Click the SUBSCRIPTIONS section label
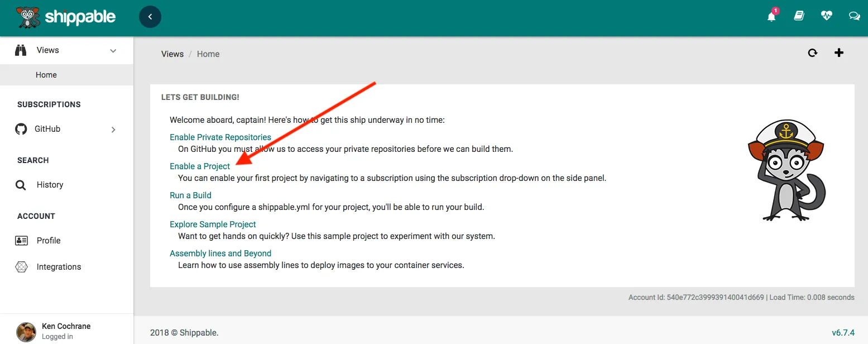Screen dimensions: 868x344 point(49,104)
